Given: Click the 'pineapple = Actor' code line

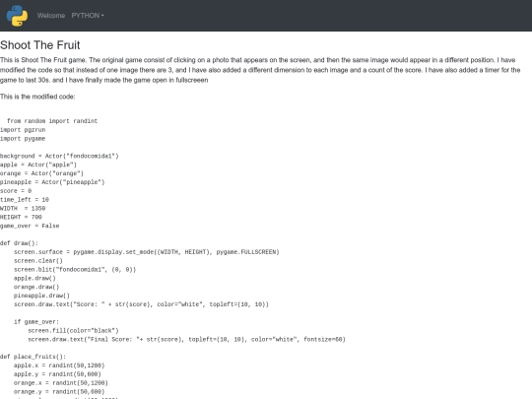Looking at the screenshot, I should click(x=52, y=182).
